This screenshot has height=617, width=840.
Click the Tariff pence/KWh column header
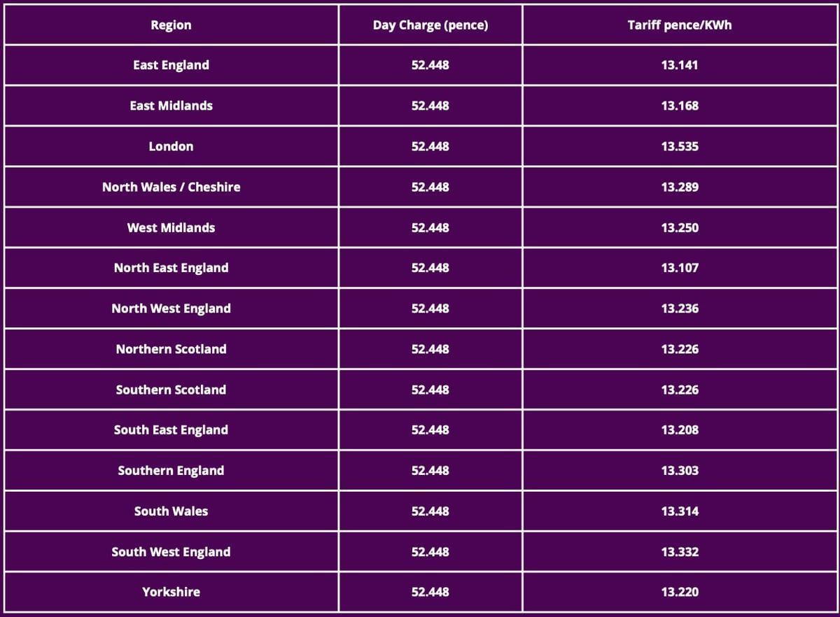pyautogui.click(x=680, y=25)
